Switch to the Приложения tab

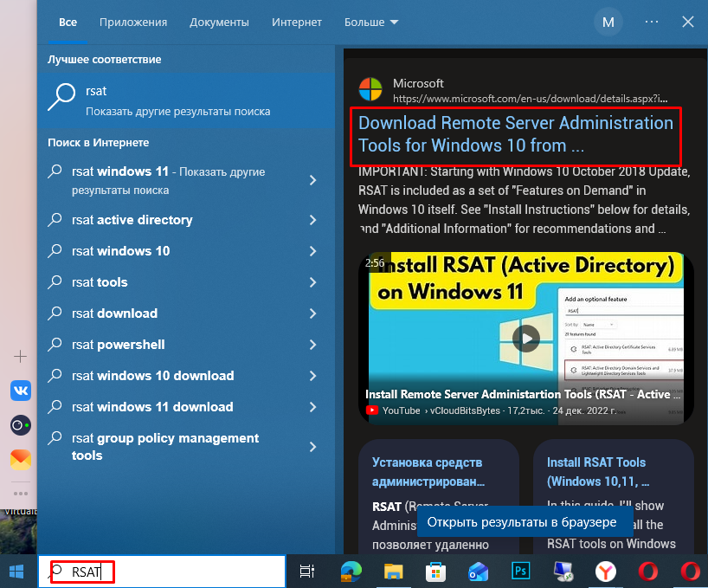click(133, 22)
